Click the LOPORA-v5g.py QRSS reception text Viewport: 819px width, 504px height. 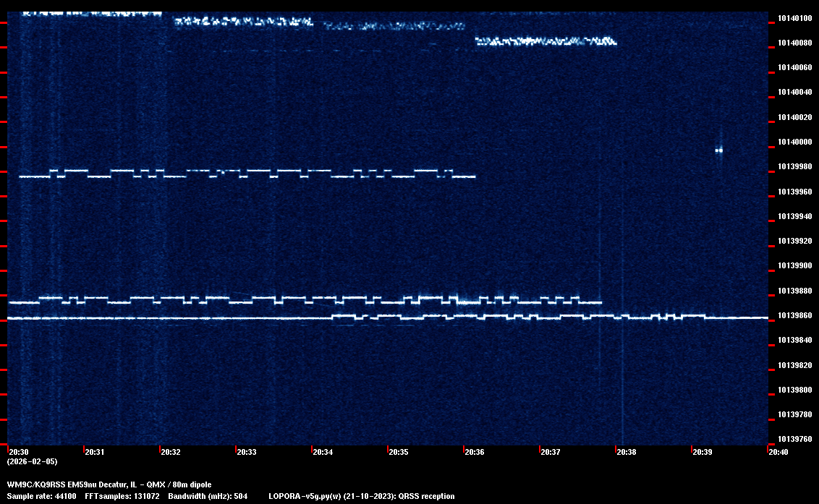[362, 496]
